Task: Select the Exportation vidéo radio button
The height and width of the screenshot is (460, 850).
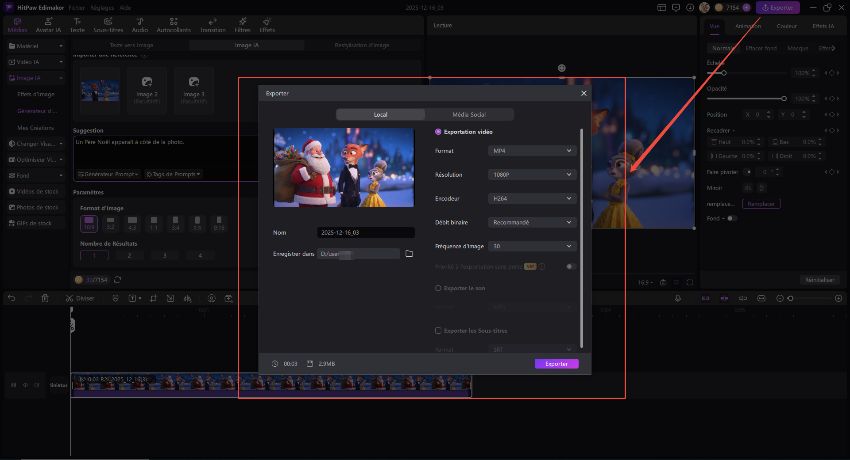Action: tap(438, 132)
